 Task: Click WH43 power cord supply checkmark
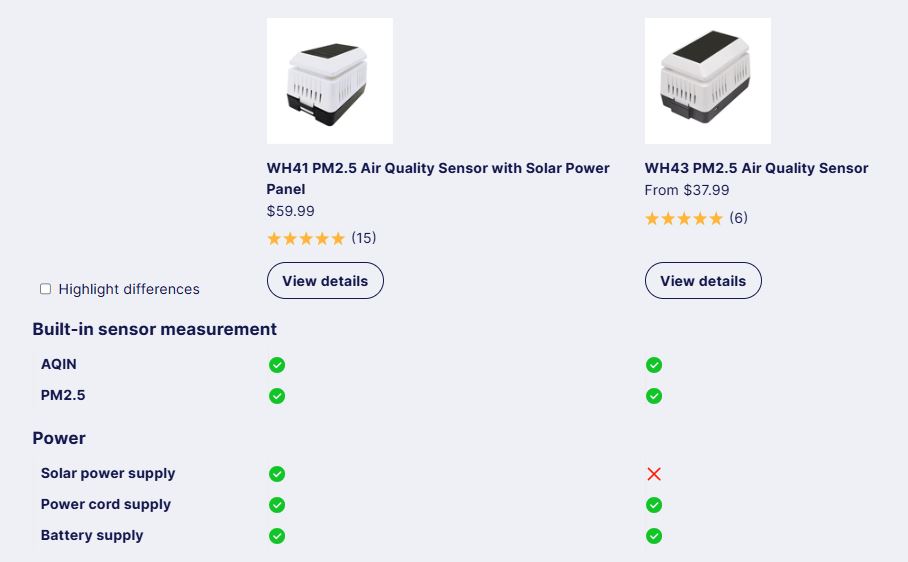(654, 505)
